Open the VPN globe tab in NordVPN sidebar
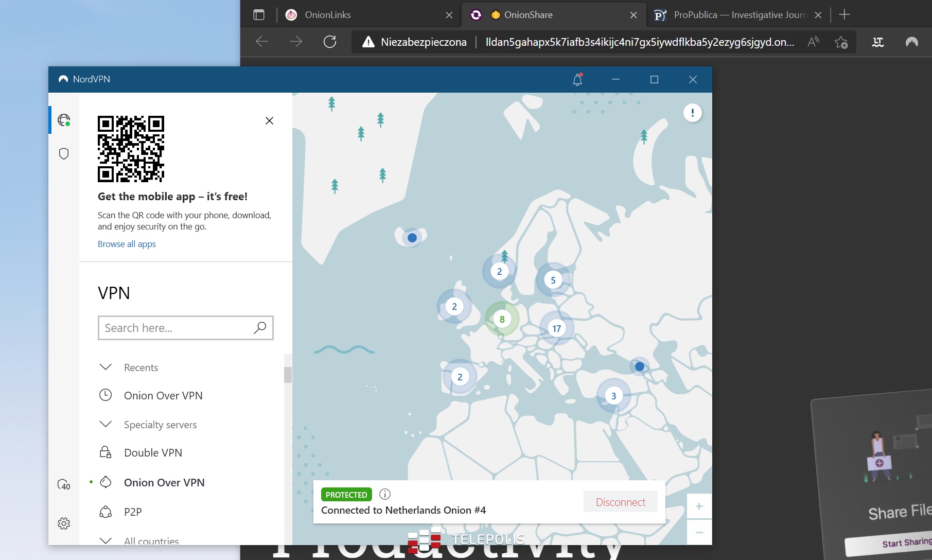Screen dimensions: 932x560 tap(64, 120)
